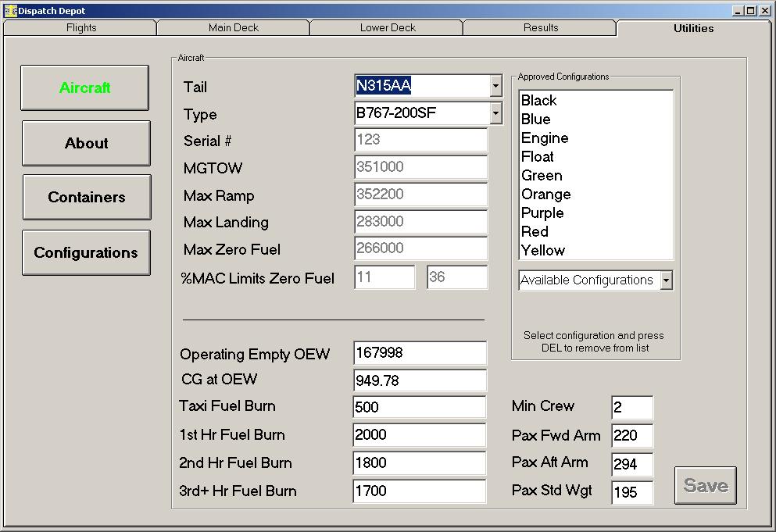The height and width of the screenshot is (532, 776).
Task: Click the Min Crew field
Action: tap(632, 408)
